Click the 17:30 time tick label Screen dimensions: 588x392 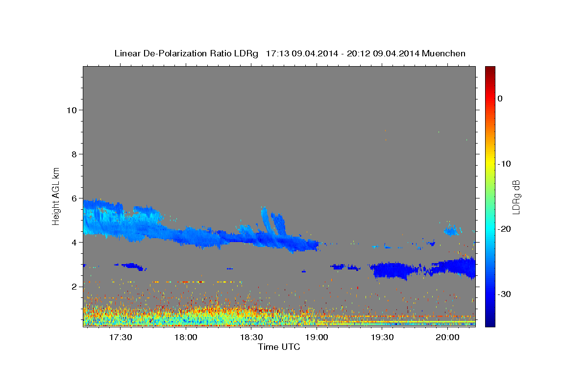click(x=121, y=337)
